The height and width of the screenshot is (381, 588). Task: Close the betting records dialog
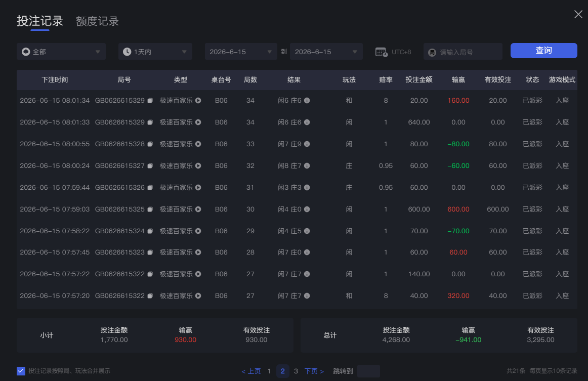pyautogui.click(x=578, y=14)
